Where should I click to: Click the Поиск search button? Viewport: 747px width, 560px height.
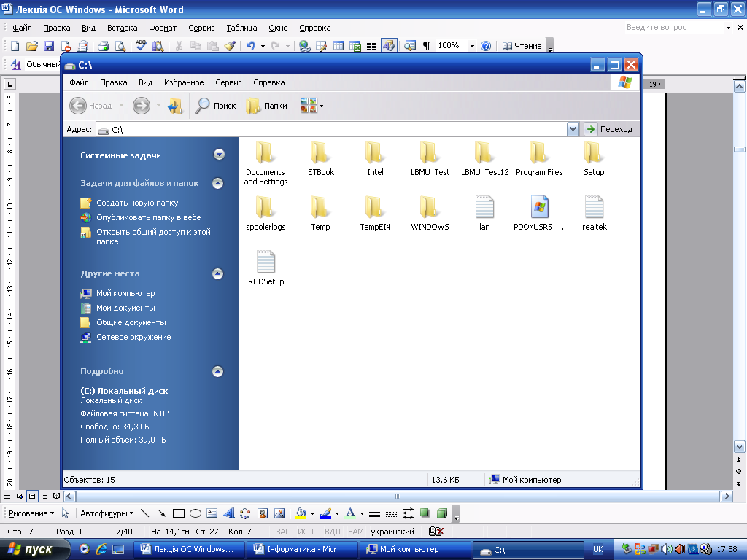tap(216, 106)
